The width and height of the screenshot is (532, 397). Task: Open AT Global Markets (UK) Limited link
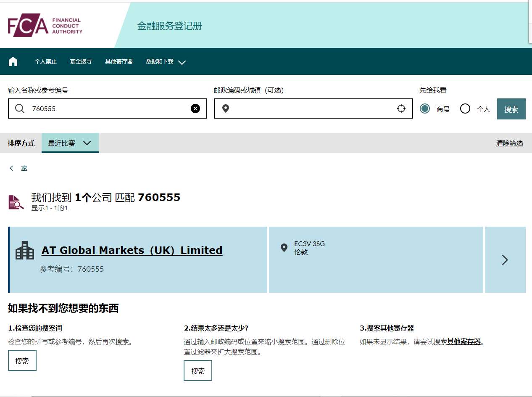pyautogui.click(x=132, y=250)
